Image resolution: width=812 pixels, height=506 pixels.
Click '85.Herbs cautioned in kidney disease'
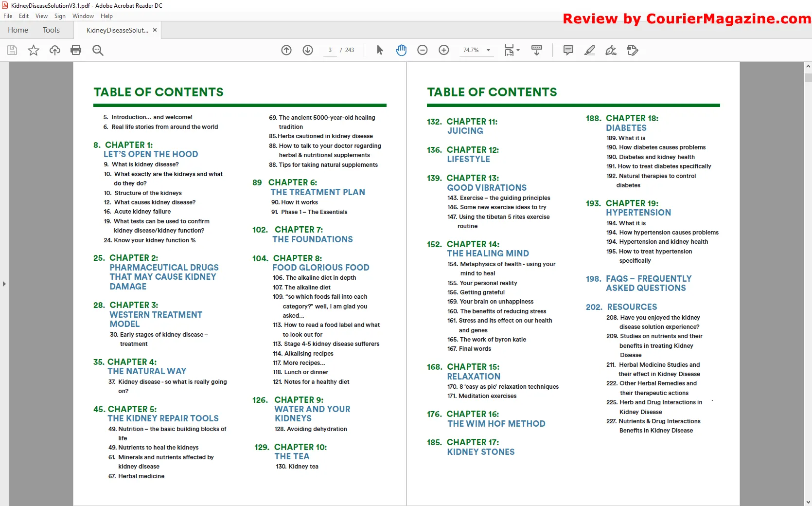321,136
